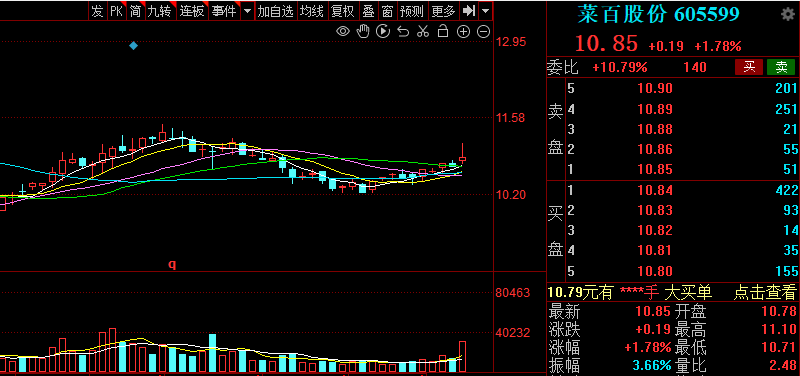Screen dimensions: 800x376
Task: Select the 复权 toolbar item
Action: tap(343, 11)
